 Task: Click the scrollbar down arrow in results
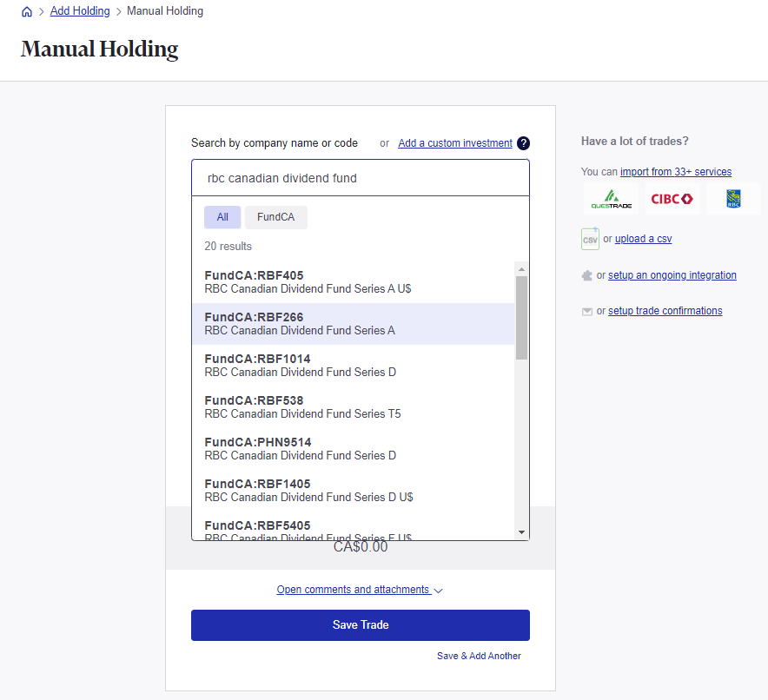coord(521,532)
